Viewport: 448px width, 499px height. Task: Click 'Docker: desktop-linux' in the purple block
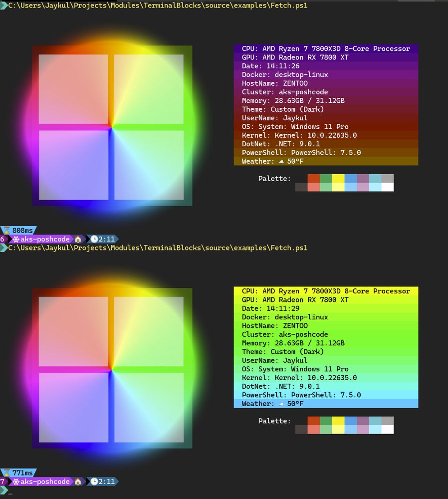(285, 74)
